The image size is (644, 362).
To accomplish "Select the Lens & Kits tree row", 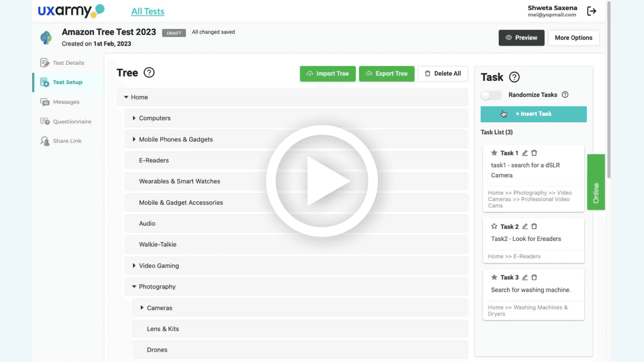I will (x=300, y=328).
